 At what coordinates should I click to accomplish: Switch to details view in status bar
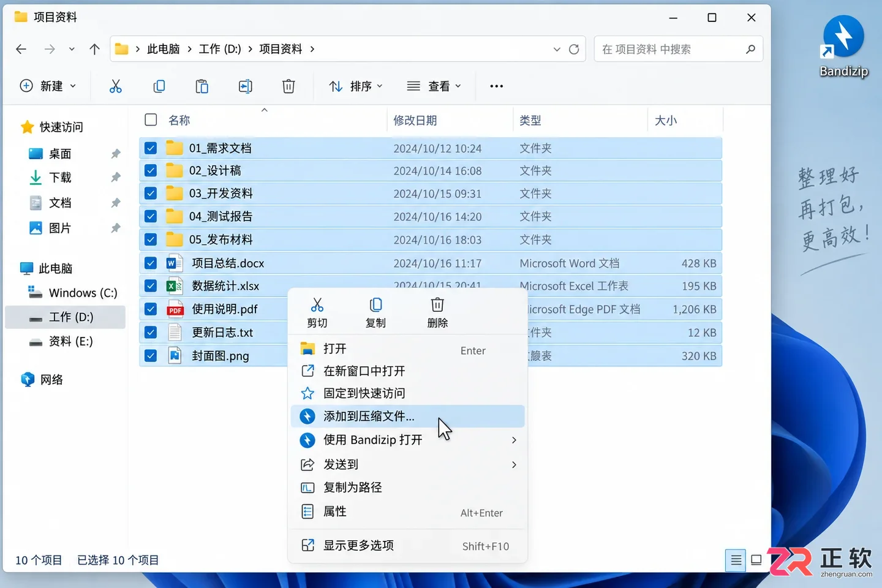(736, 560)
